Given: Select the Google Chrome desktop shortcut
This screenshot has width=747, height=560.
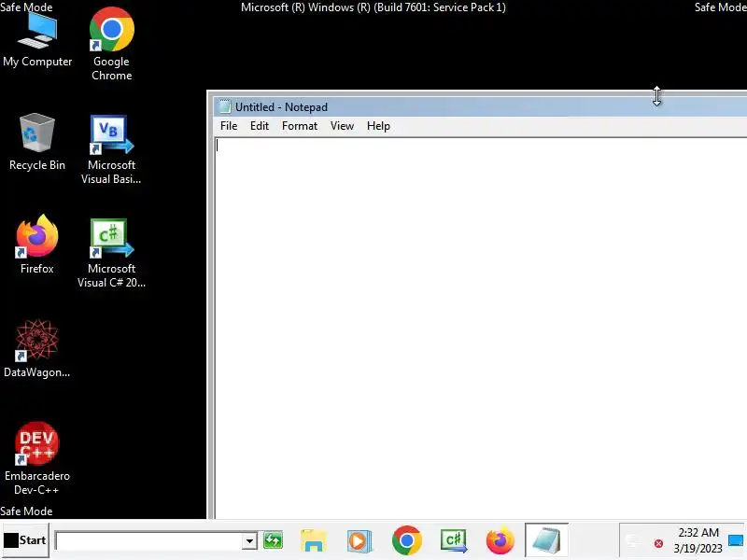Looking at the screenshot, I should tap(111, 44).
